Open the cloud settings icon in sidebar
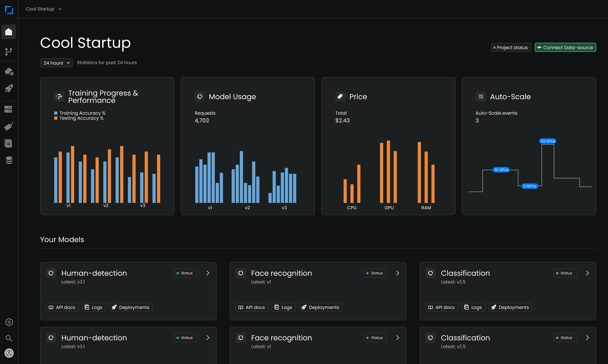 [9, 72]
